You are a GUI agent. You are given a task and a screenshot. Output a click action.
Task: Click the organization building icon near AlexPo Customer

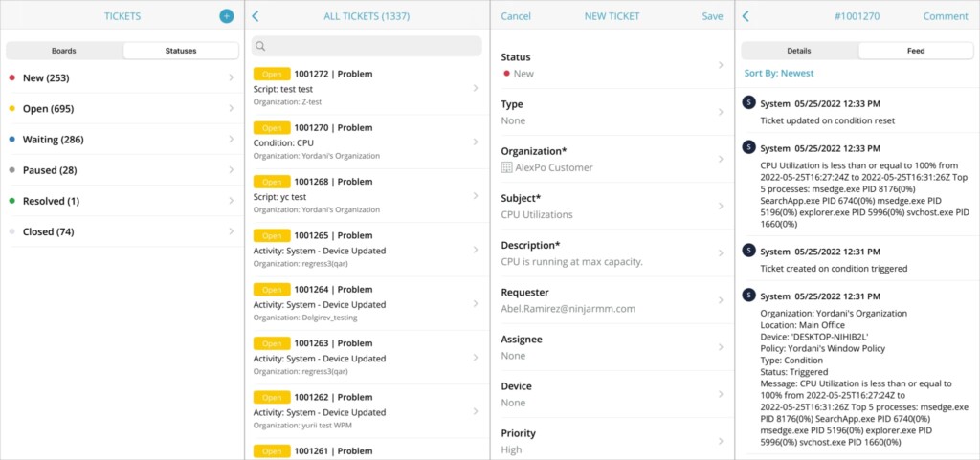pos(507,167)
